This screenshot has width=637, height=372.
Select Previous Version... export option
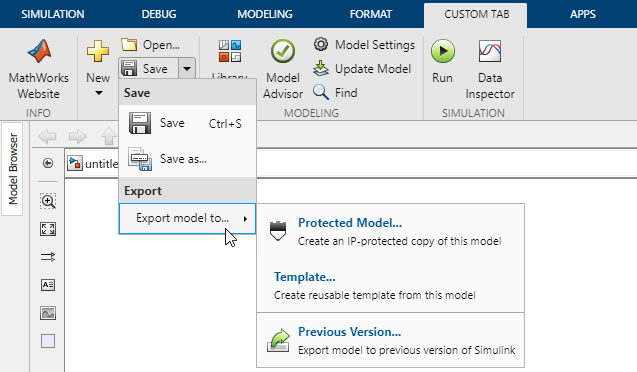390,341
